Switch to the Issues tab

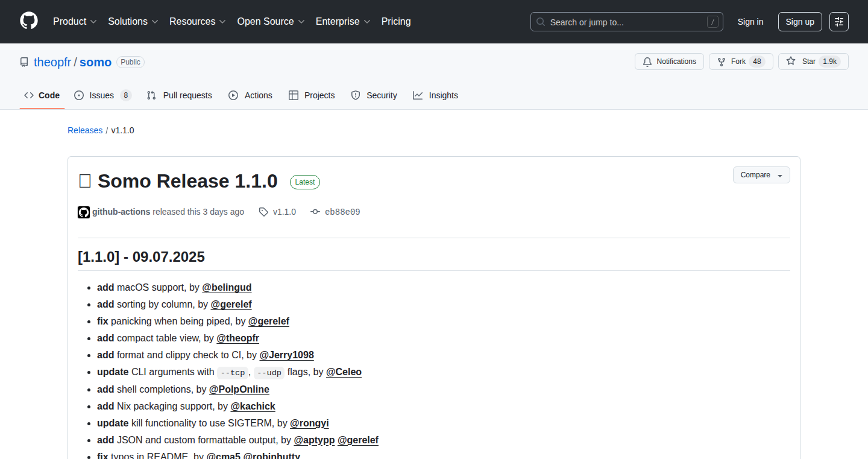tap(102, 95)
